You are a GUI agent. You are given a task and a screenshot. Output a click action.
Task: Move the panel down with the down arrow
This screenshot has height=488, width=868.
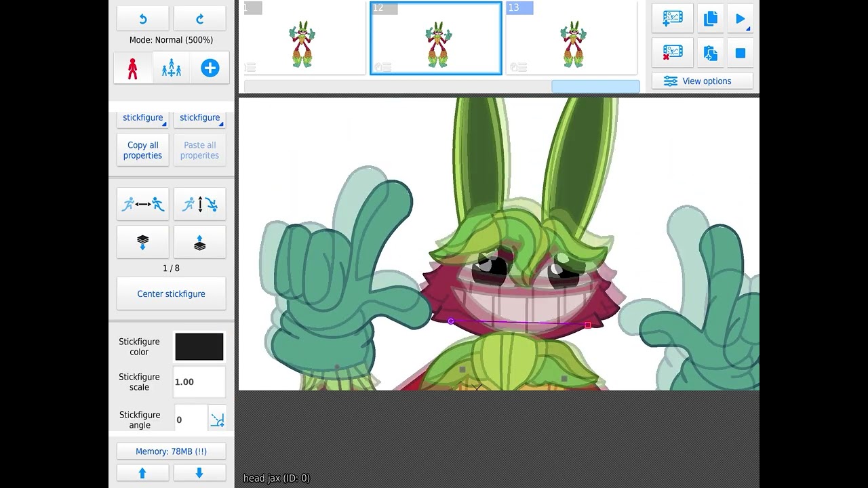click(x=199, y=473)
